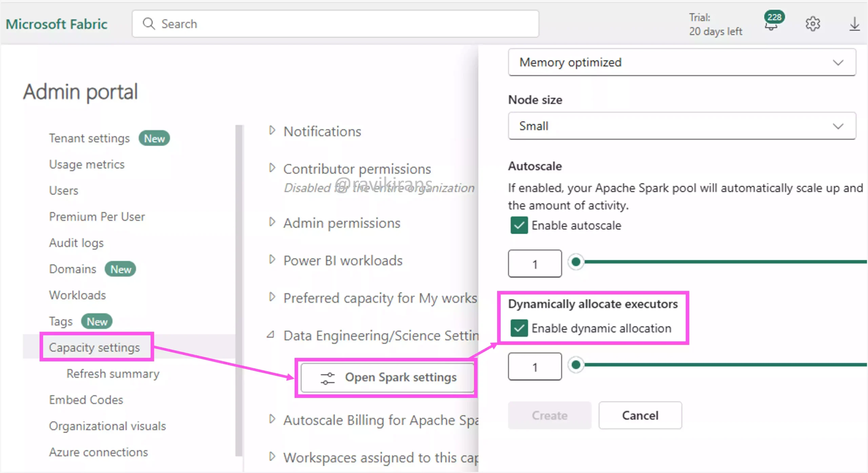Go to Domains settings
Screen dimensions: 868x473
73,269
